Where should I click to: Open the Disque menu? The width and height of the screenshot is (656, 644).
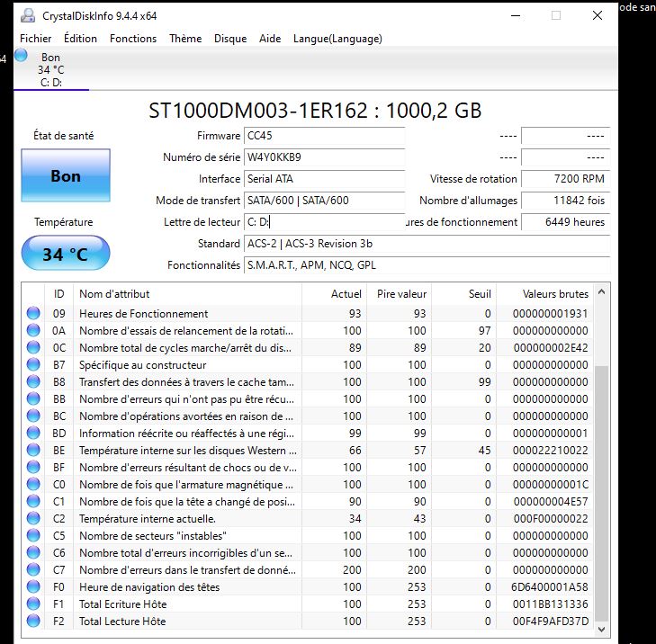click(230, 39)
